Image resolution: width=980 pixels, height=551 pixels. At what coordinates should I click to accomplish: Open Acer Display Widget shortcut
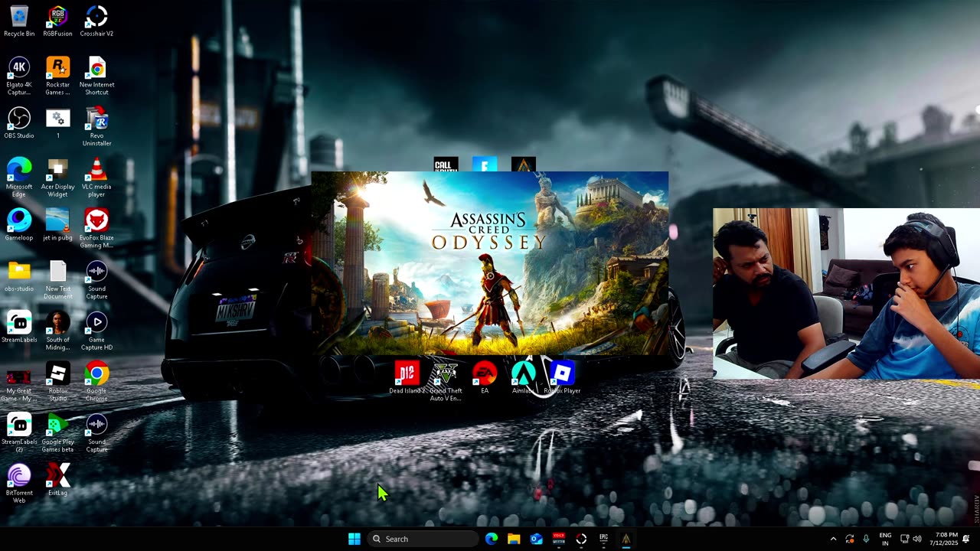57,178
